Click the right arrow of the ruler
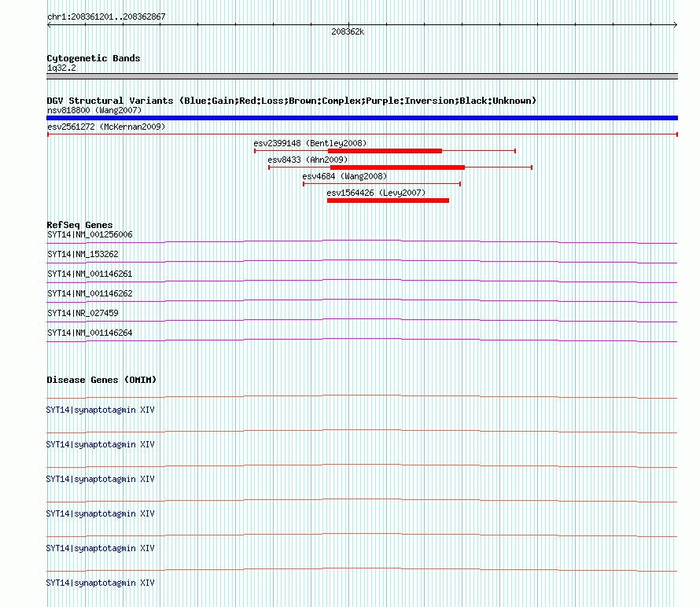This screenshot has width=700, height=607. [676, 25]
